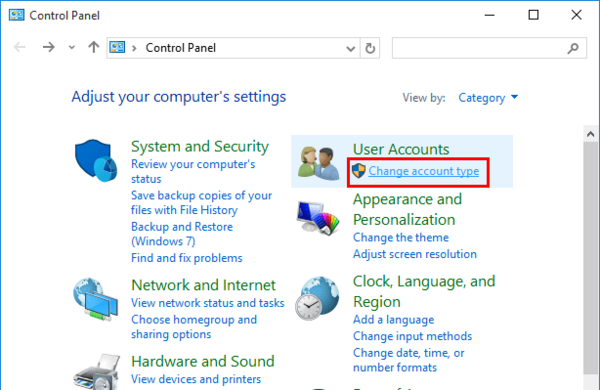Open the Appearance and Personalization monitor icon
The height and width of the screenshot is (390, 600).
[318, 218]
